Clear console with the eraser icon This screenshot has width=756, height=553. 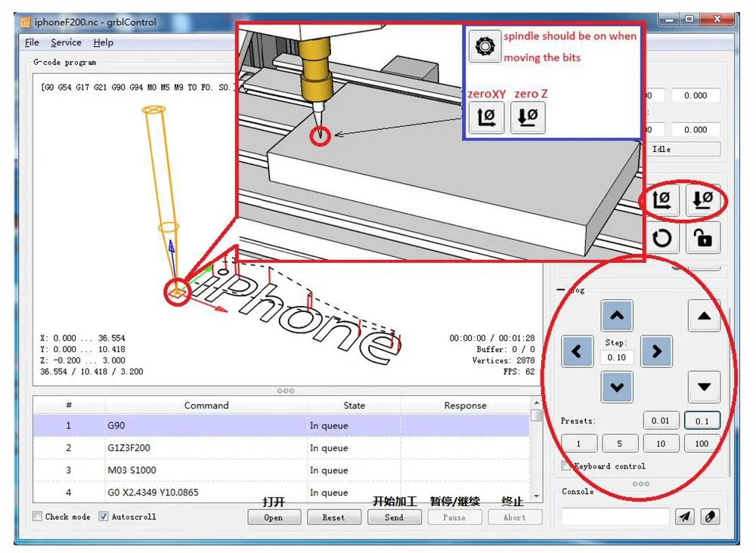coord(710,517)
